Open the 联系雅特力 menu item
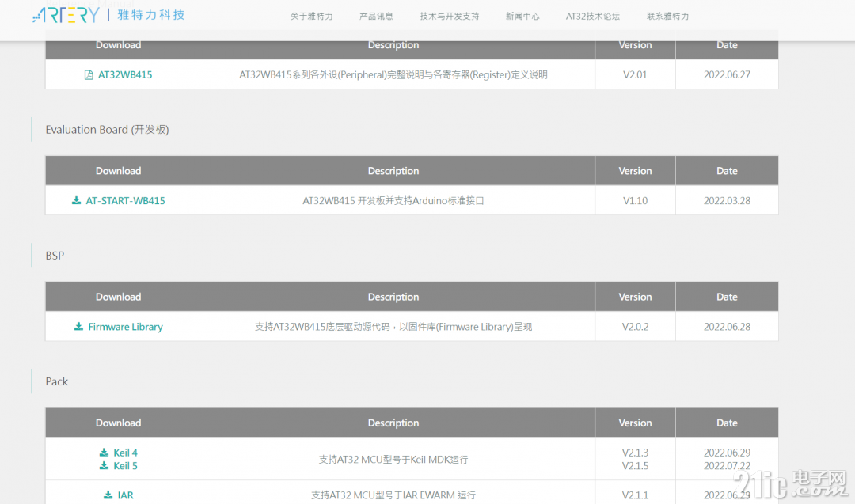Viewport: 855px width, 504px height. pos(668,17)
